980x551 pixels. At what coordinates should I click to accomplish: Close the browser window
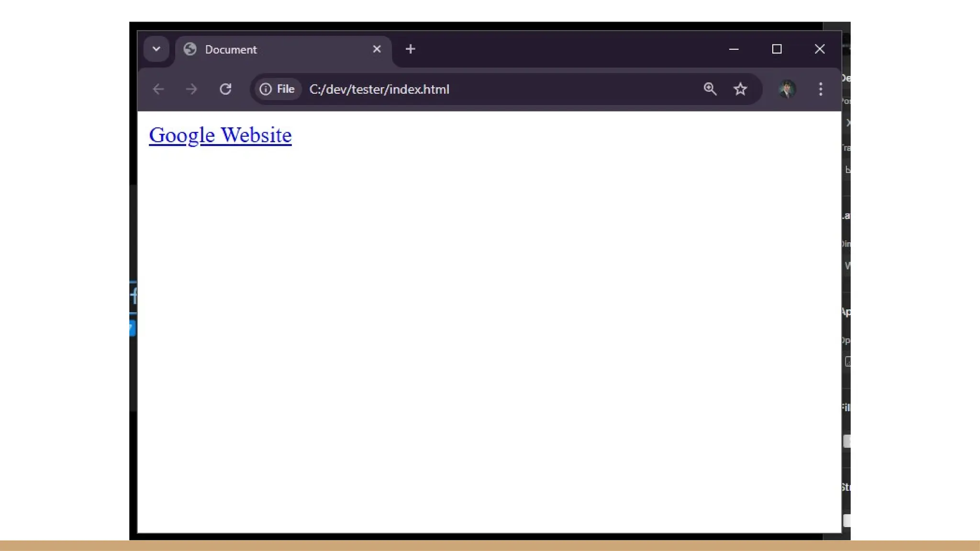tap(820, 49)
